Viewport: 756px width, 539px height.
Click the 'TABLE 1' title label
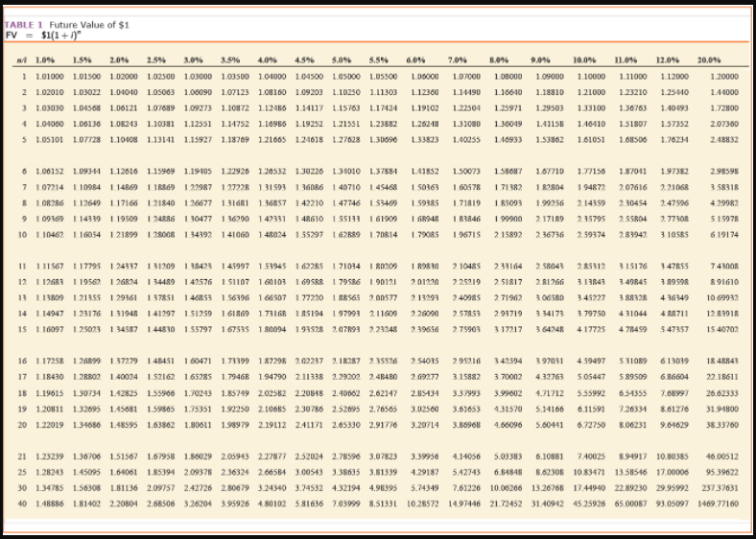tap(25, 25)
